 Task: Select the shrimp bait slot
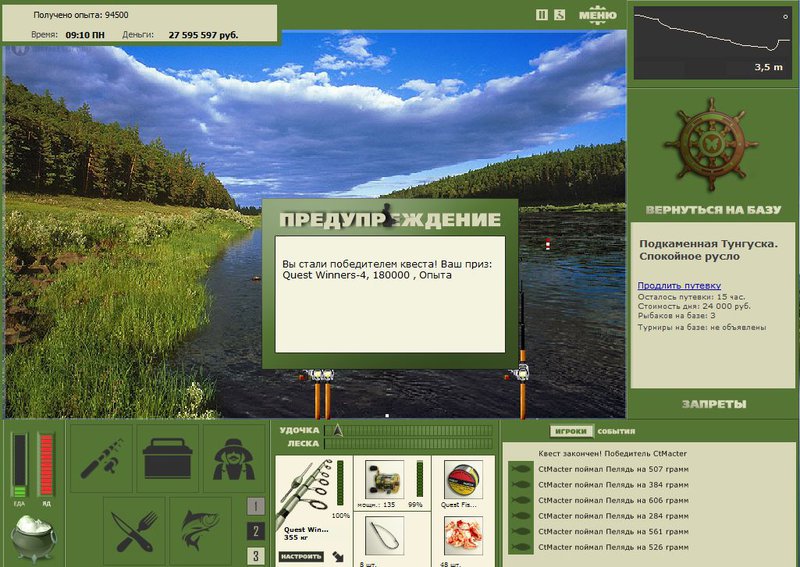(x=463, y=535)
